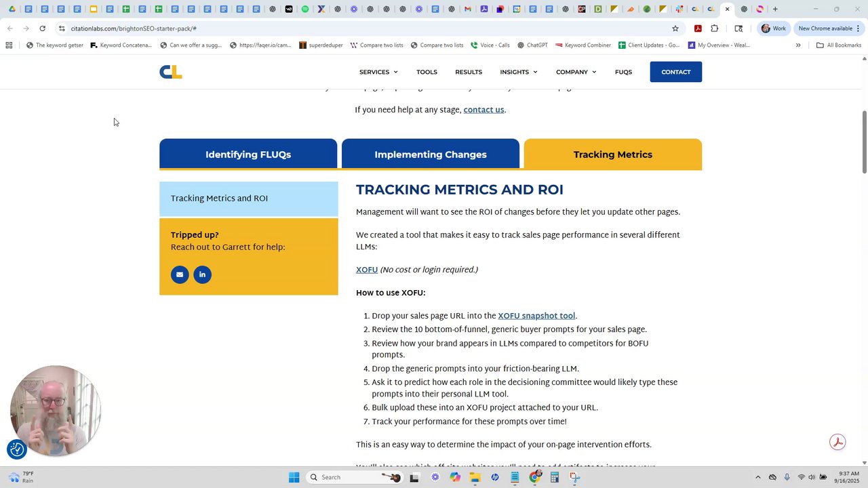This screenshot has width=868, height=488.
Task: Follow the 'contact us' link
Action: click(x=484, y=110)
